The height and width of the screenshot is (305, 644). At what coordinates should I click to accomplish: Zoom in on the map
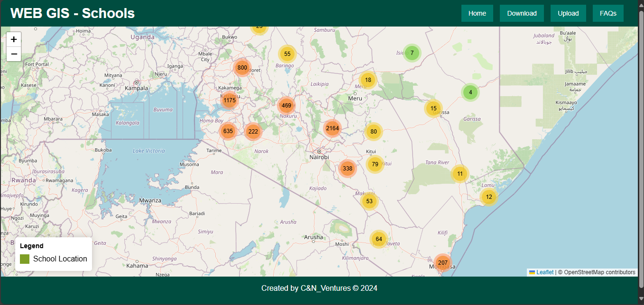click(x=14, y=39)
